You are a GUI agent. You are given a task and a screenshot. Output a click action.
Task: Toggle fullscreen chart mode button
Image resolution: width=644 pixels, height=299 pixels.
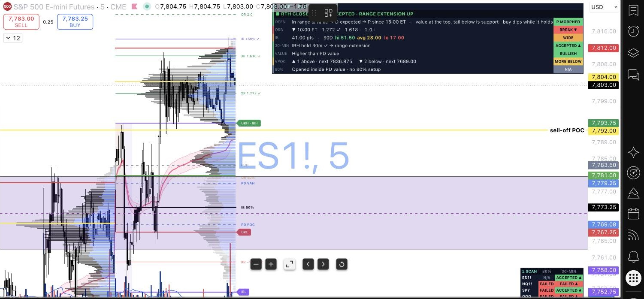[290, 264]
